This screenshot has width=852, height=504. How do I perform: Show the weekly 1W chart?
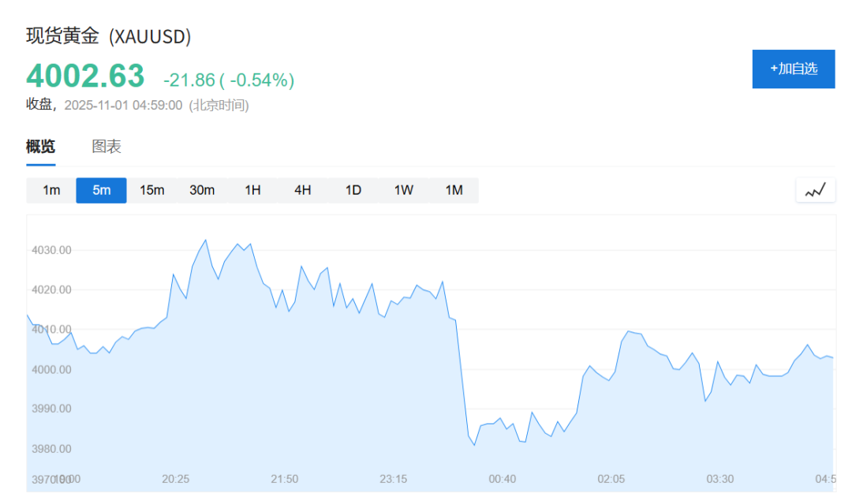pyautogui.click(x=403, y=190)
